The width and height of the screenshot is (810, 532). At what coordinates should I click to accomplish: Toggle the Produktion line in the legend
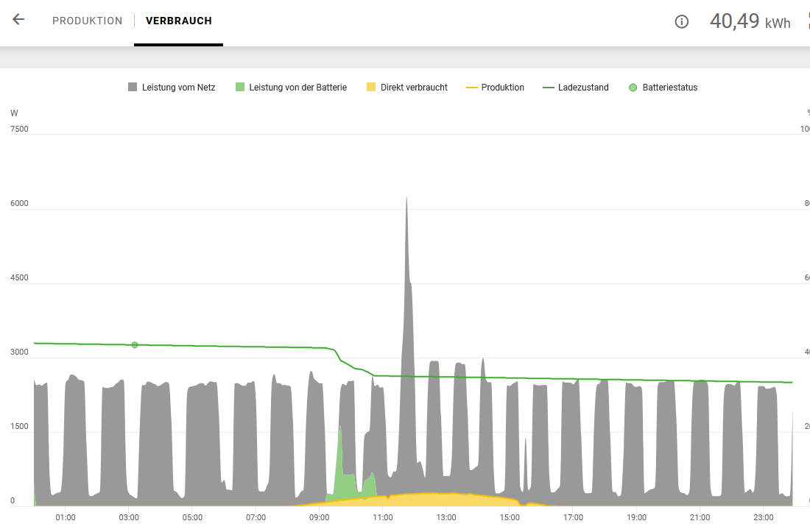[495, 88]
